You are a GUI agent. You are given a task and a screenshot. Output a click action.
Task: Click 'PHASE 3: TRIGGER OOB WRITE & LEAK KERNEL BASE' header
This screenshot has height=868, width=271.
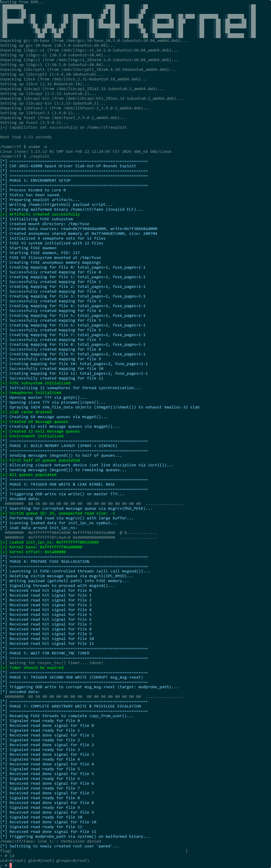[57, 485]
